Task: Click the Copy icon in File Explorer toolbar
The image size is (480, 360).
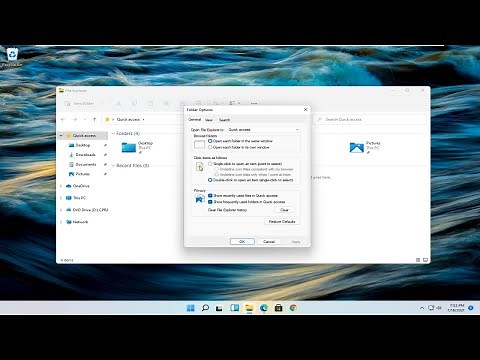Action: click(x=134, y=104)
